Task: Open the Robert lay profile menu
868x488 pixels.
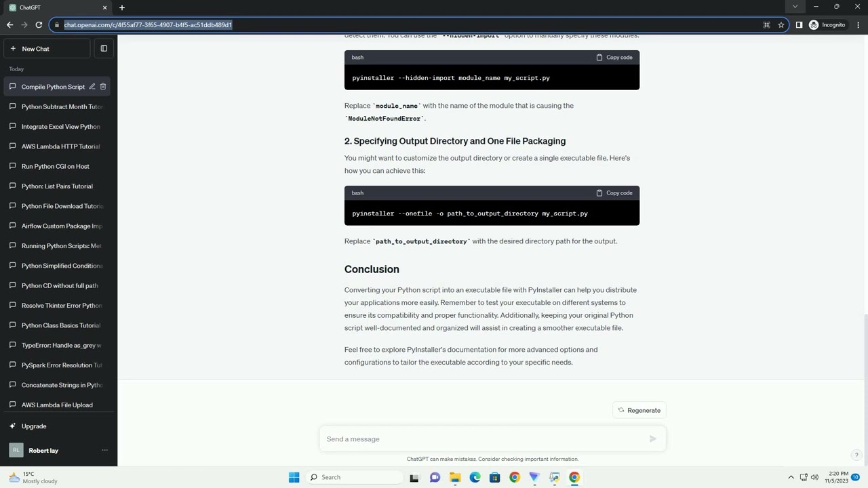Action: pos(58,451)
